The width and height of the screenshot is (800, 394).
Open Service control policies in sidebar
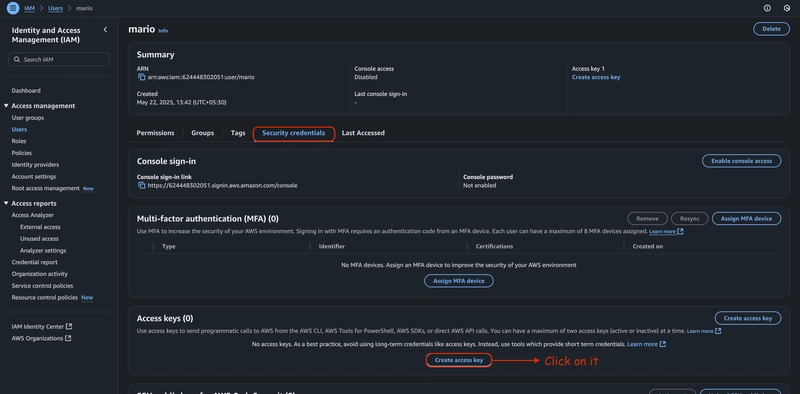(42, 286)
